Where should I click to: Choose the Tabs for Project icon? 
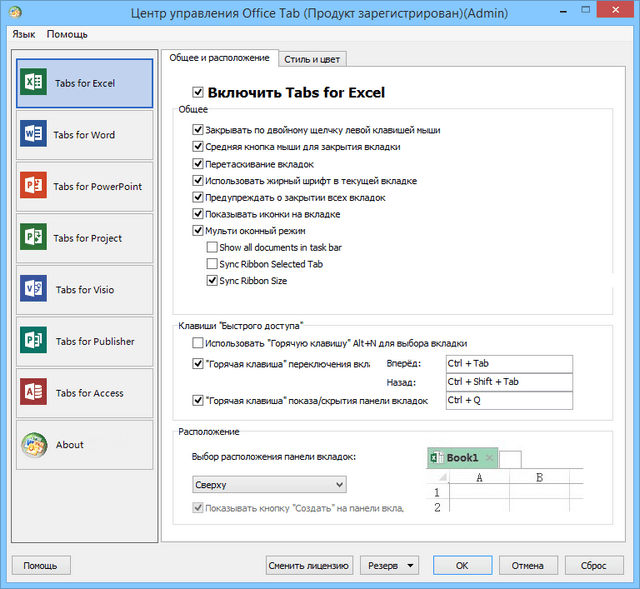click(x=34, y=238)
